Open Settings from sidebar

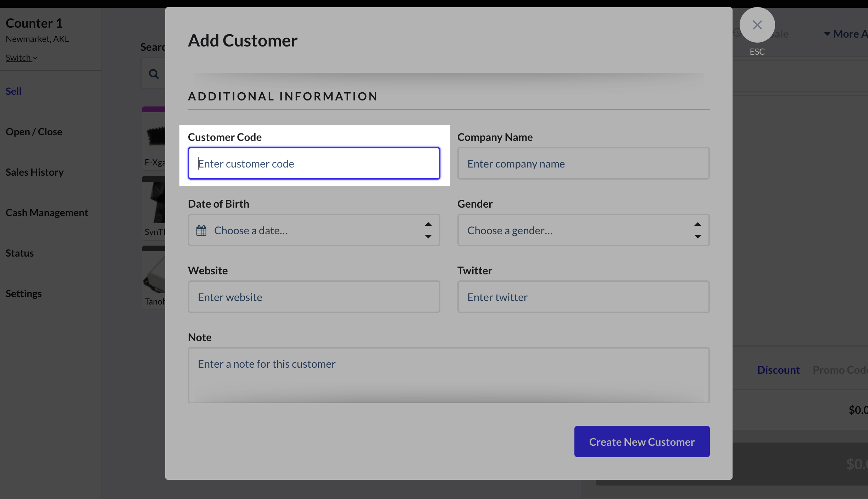[24, 294]
